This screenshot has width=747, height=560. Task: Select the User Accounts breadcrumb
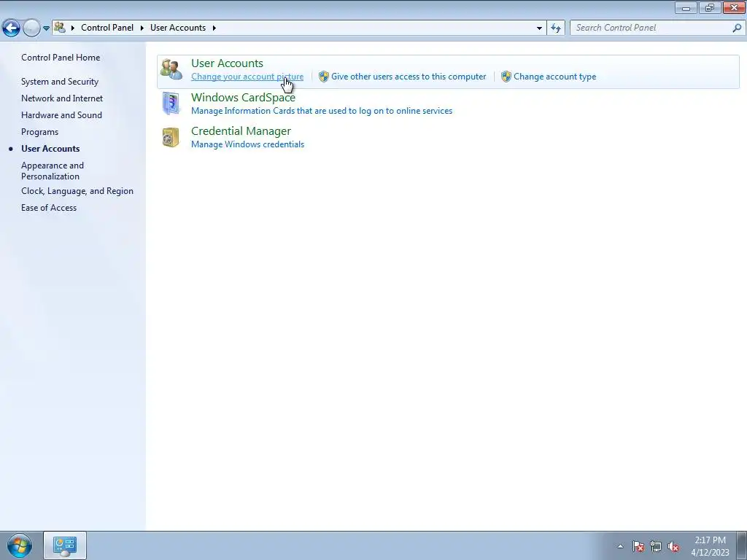tap(178, 28)
